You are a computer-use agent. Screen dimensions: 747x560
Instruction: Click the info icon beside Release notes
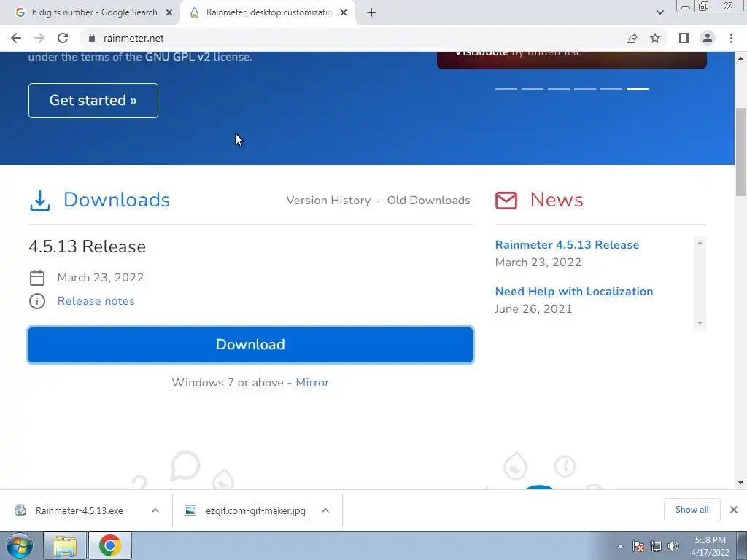tap(37, 301)
